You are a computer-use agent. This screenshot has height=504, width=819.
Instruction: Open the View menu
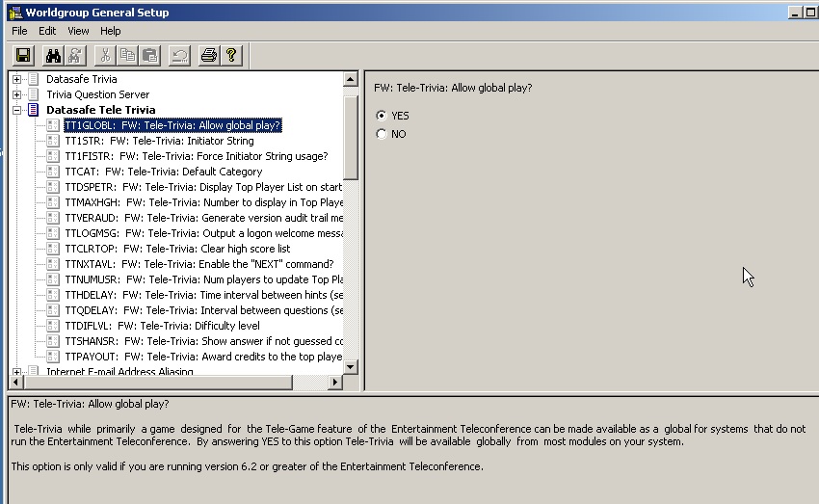(x=78, y=31)
